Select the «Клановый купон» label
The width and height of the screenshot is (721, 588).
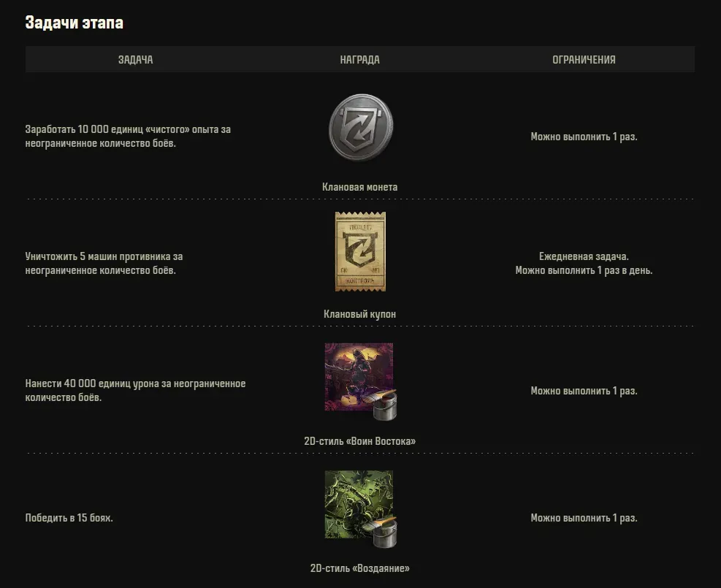tap(359, 315)
